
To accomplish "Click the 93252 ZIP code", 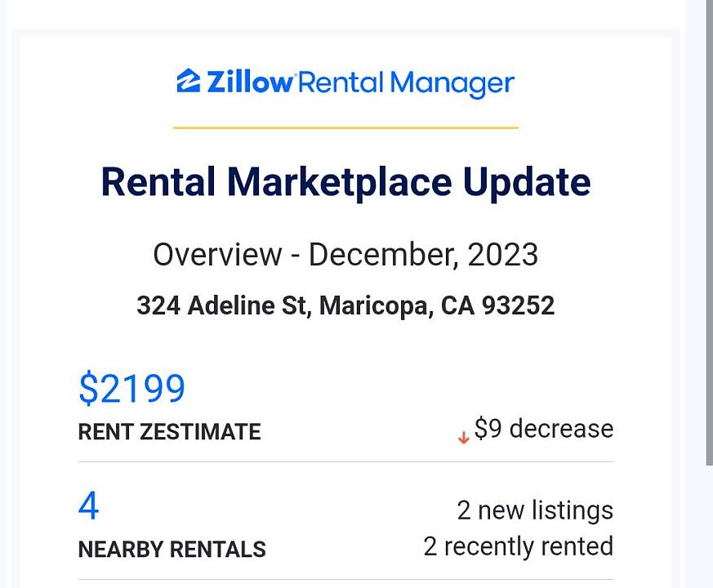I will tap(518, 305).
